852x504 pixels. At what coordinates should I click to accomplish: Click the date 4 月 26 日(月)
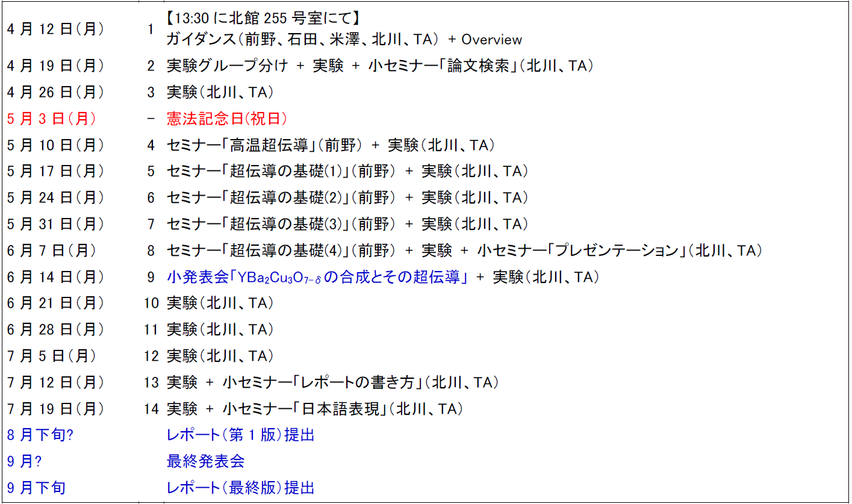coord(56,92)
